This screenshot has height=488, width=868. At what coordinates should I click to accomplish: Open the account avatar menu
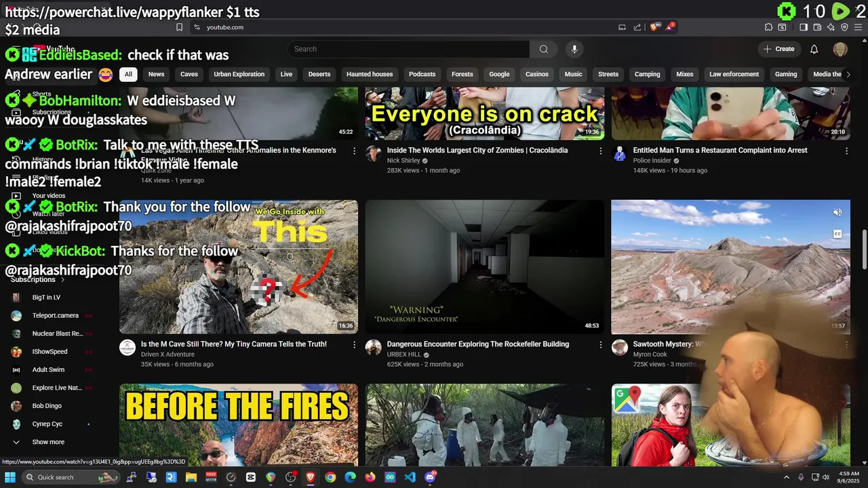pos(840,49)
